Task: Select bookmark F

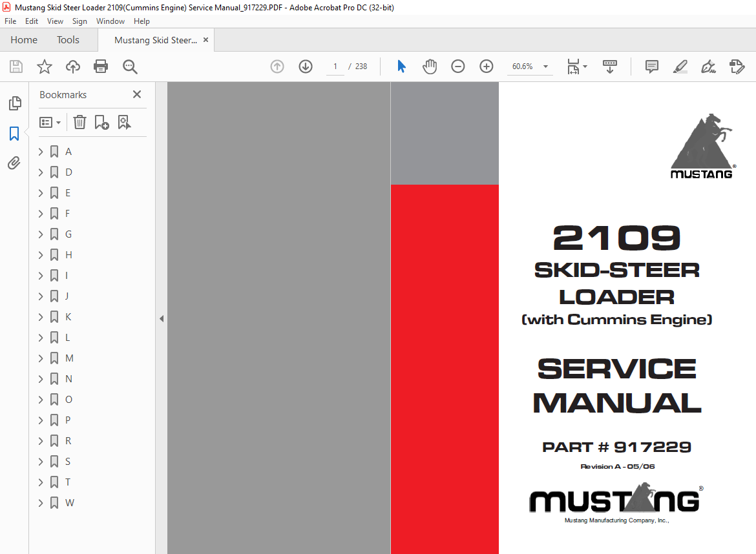Action: (67, 214)
